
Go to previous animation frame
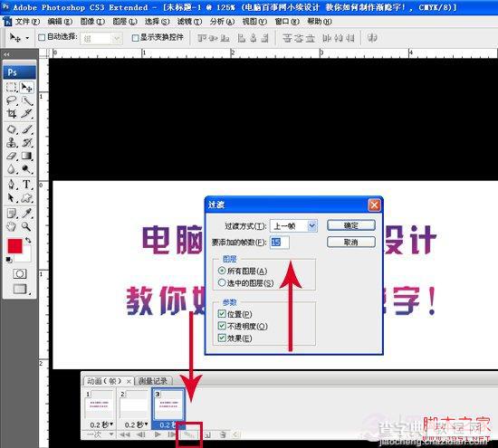(141, 434)
